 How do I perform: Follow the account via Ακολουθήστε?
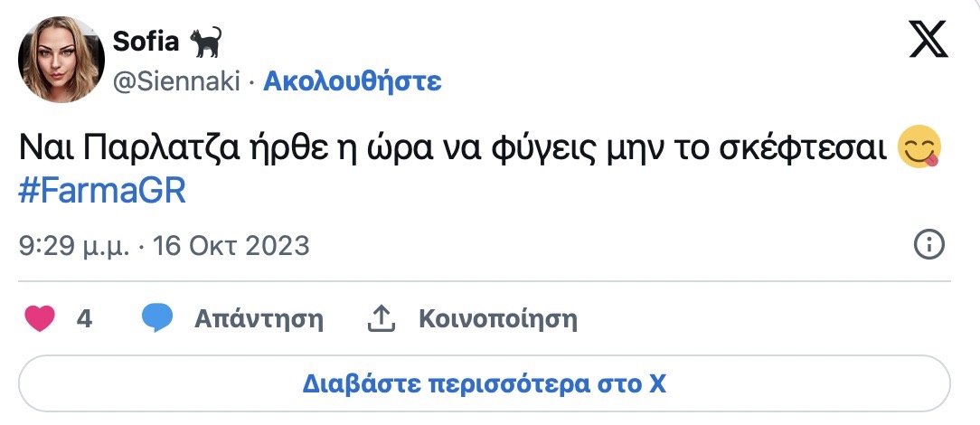coord(352,81)
